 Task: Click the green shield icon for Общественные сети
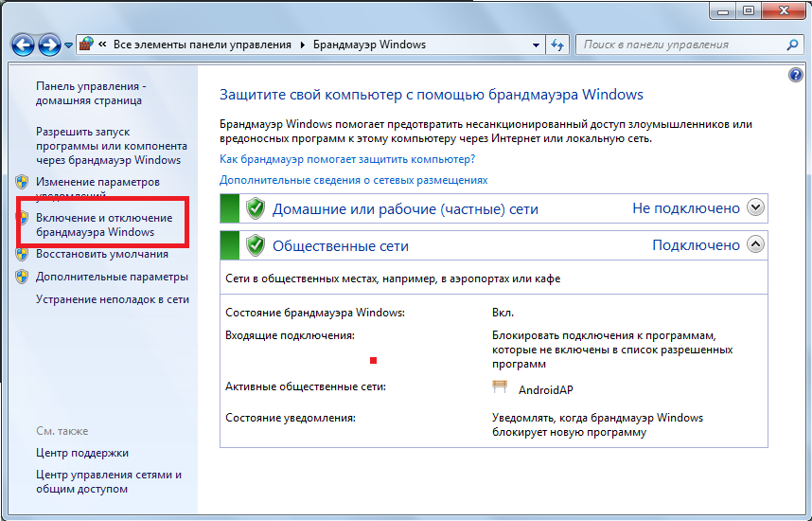(x=255, y=245)
